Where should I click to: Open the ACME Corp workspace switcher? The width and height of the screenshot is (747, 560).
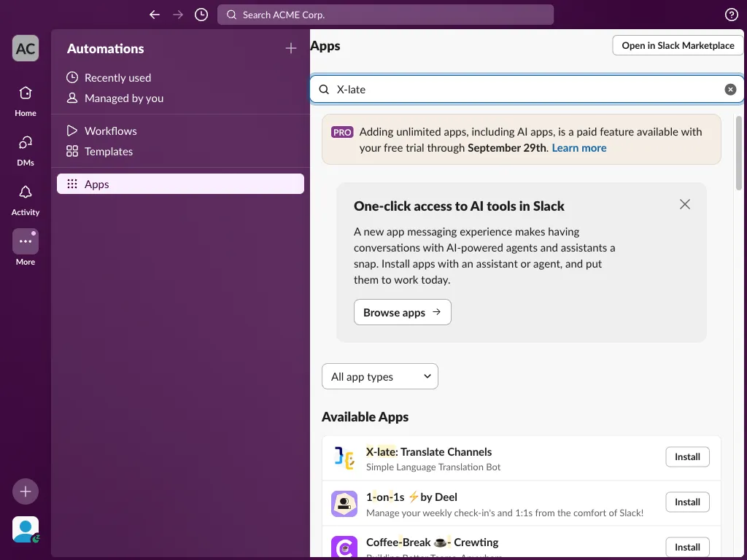pos(26,48)
